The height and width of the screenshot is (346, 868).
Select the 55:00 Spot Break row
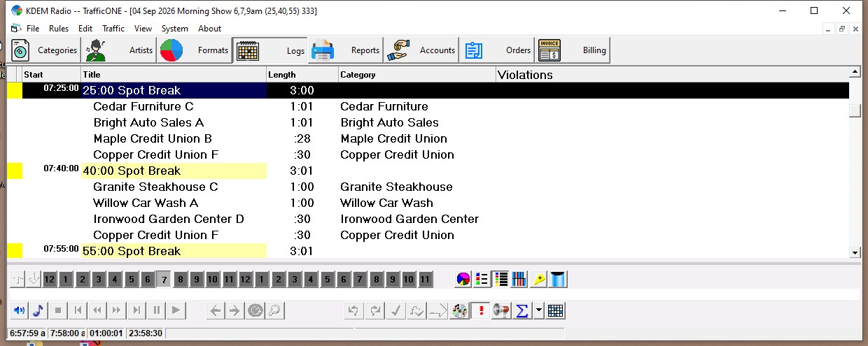click(x=428, y=251)
